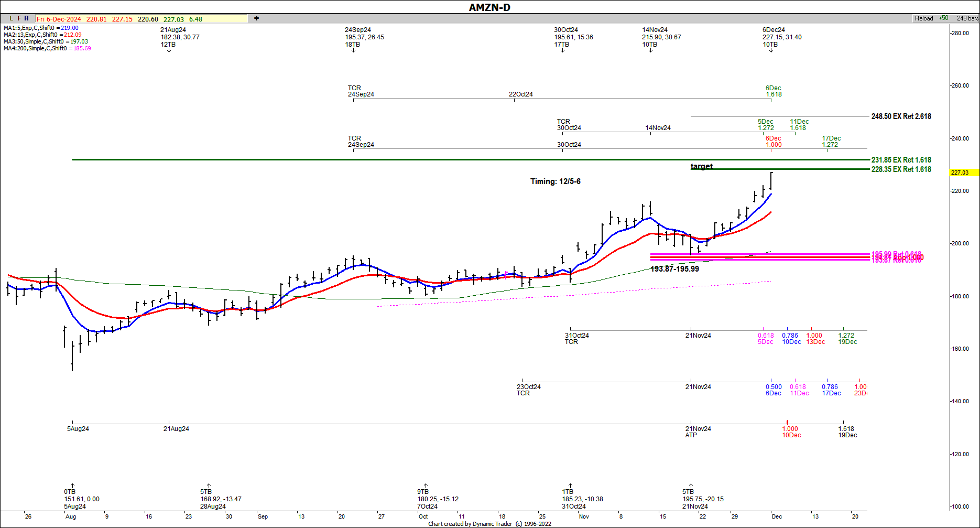The image size is (980, 528).
Task: Click the R button in chart header
Action: click(27, 18)
